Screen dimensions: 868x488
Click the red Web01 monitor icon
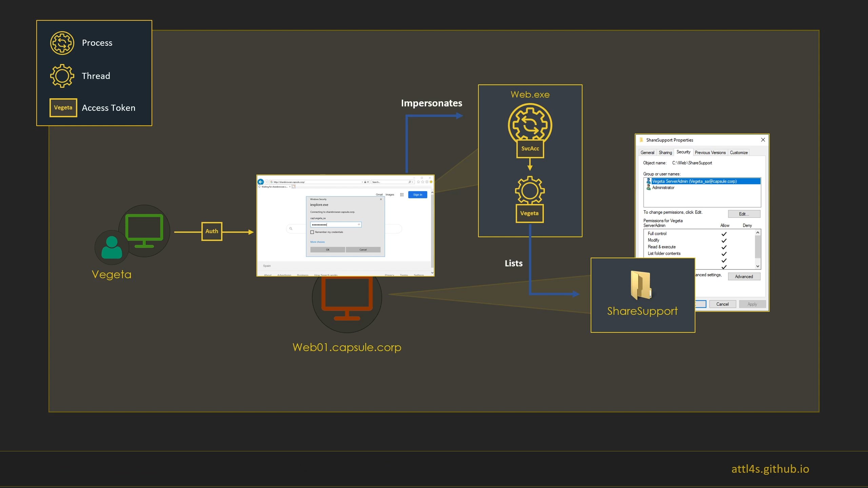tap(347, 298)
